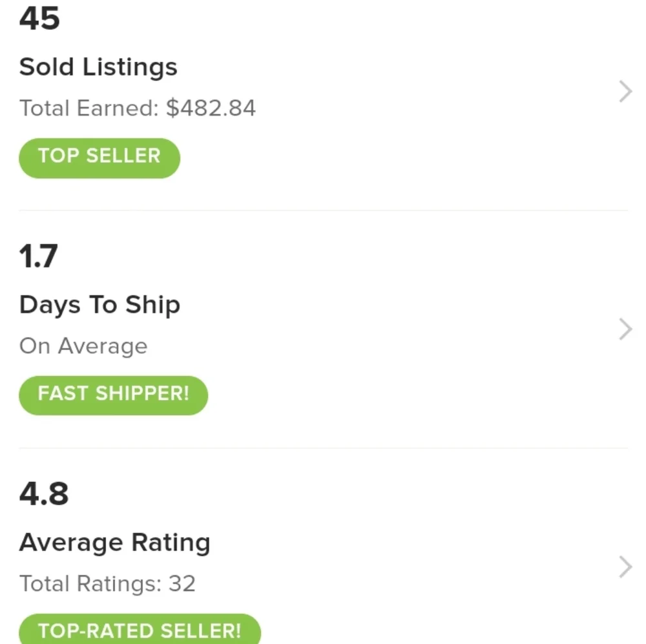Open Average Rating details with right chevron

[625, 567]
